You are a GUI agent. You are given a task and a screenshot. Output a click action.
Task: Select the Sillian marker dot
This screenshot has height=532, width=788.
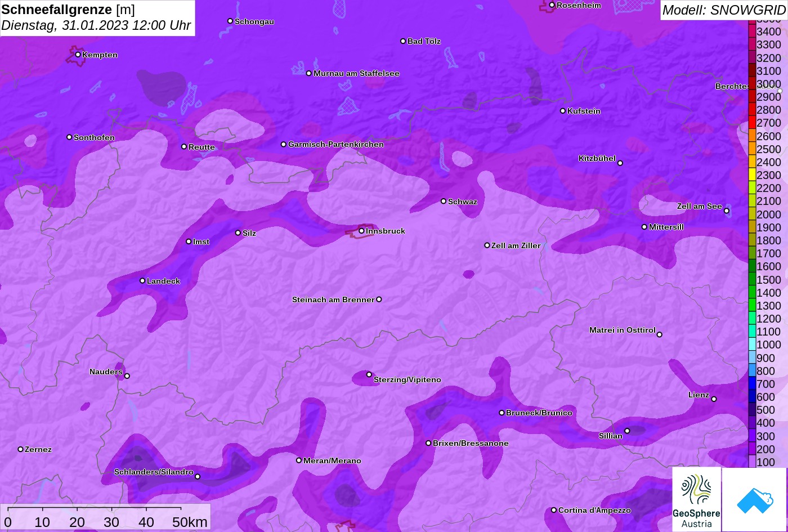627,431
